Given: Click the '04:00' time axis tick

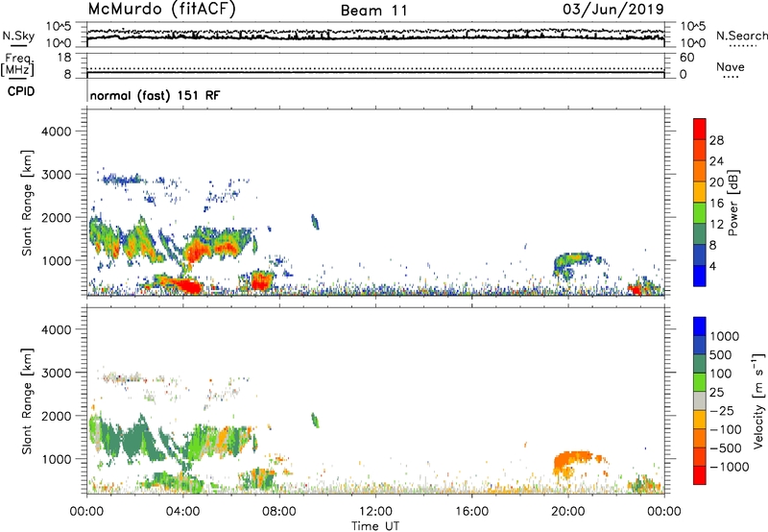Looking at the screenshot, I should (182, 512).
